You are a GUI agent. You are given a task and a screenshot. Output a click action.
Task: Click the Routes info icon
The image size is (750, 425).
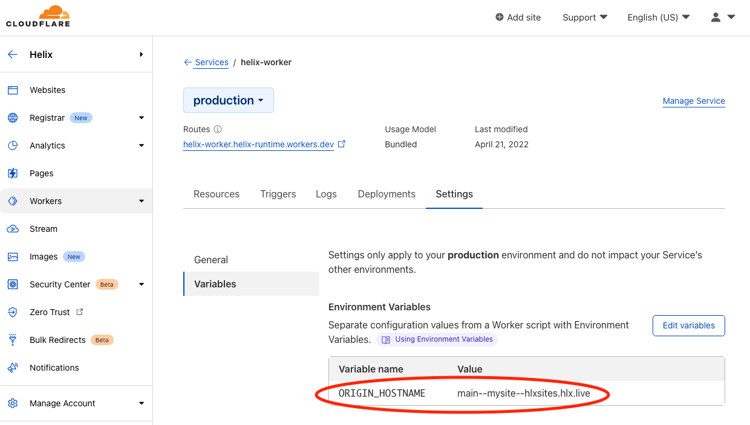tap(218, 129)
